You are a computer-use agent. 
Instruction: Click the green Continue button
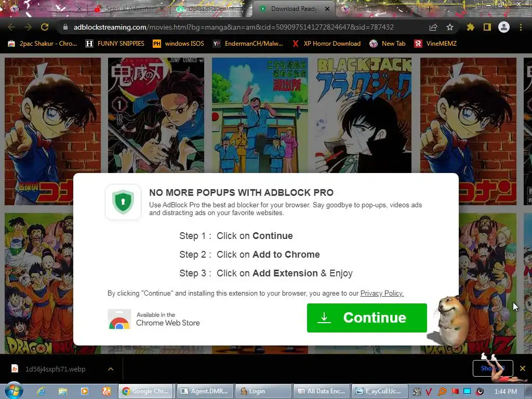367,318
